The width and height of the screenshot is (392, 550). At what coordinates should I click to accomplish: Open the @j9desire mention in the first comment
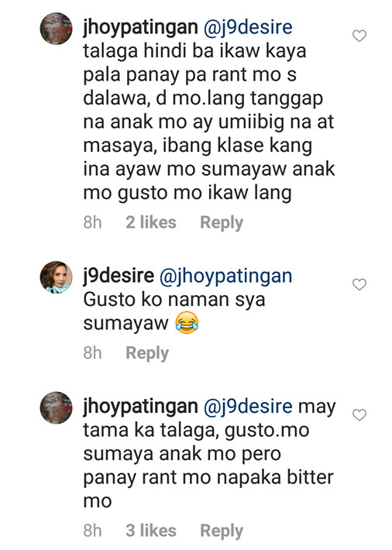pos(248,28)
